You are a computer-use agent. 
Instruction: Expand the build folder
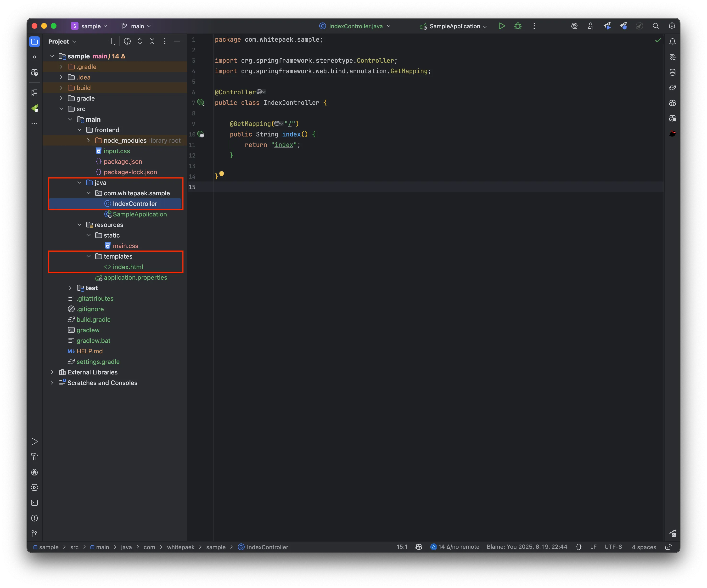coord(61,88)
